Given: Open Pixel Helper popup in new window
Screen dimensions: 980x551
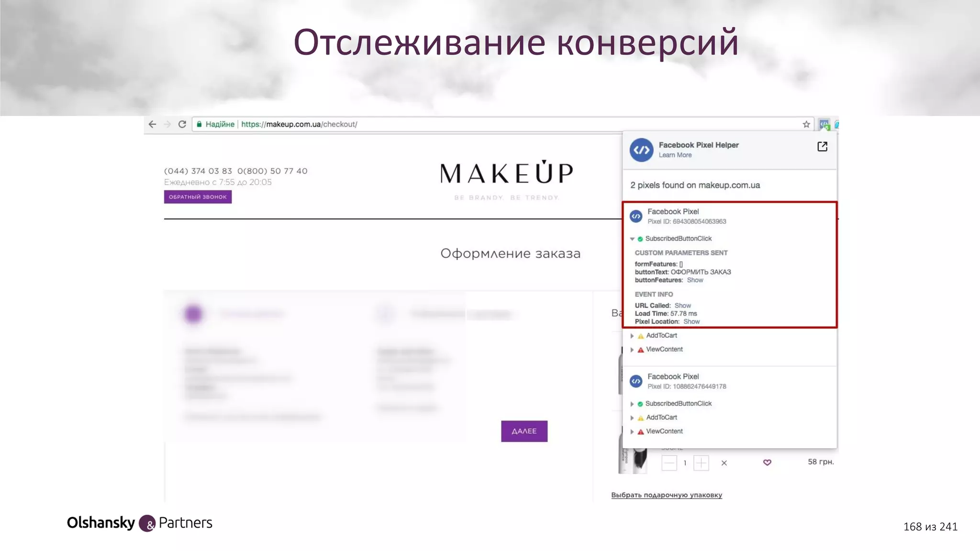Looking at the screenshot, I should click(x=822, y=146).
